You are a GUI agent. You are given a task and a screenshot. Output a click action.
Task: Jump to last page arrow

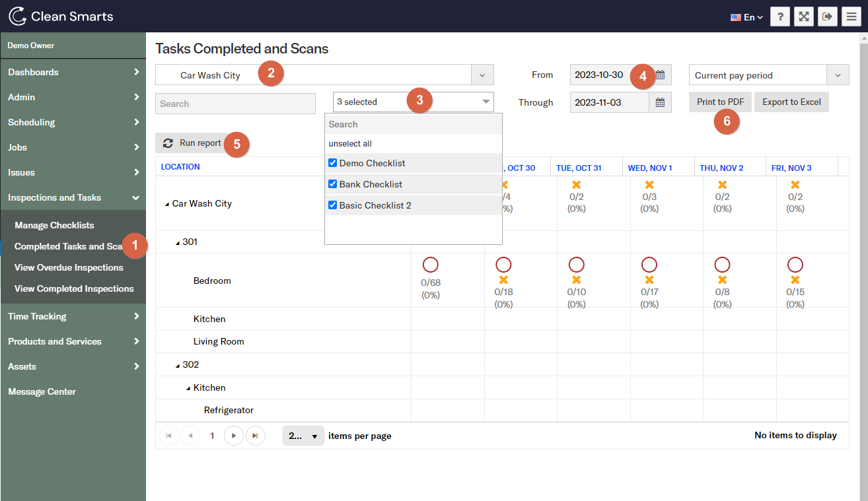[x=255, y=436]
